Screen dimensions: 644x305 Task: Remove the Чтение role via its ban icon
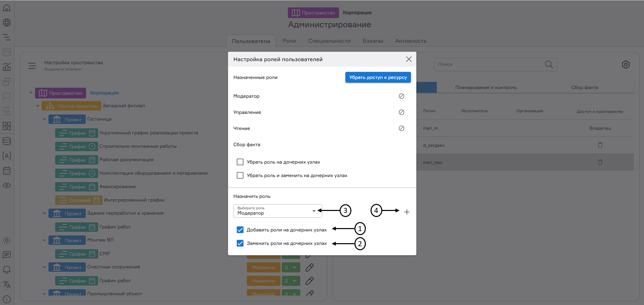point(401,128)
